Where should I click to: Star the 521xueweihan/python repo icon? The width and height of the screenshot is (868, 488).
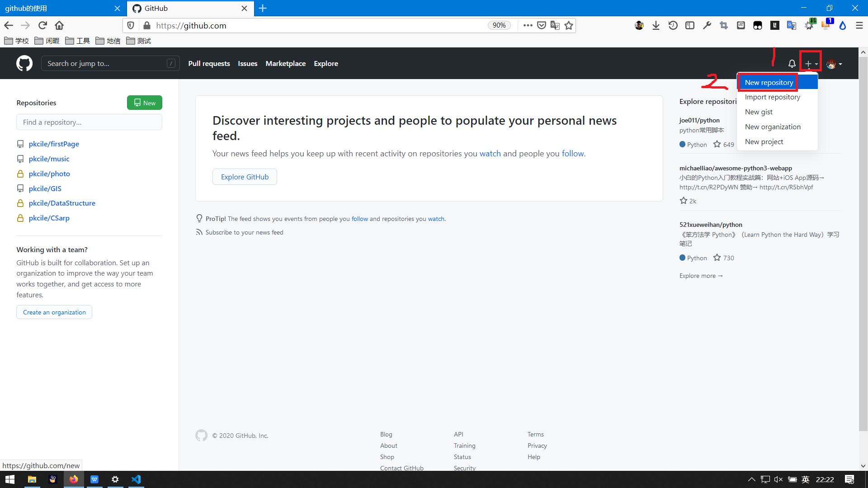click(x=717, y=258)
